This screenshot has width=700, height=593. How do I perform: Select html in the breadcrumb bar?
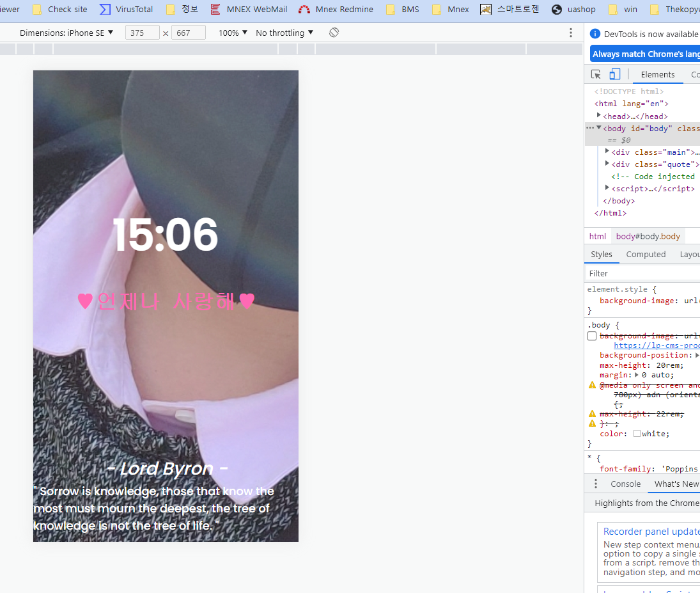(597, 237)
